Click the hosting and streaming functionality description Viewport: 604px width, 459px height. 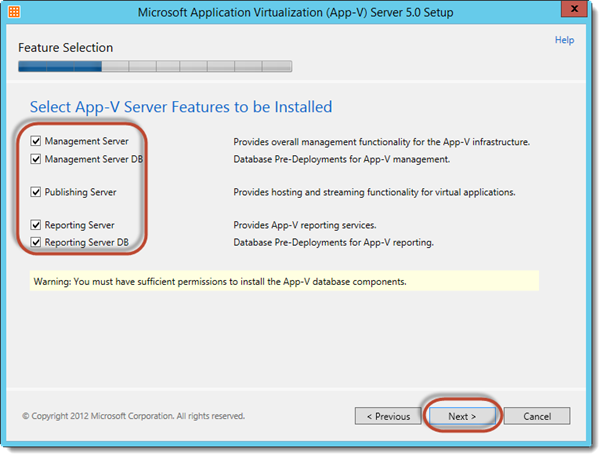[374, 192]
